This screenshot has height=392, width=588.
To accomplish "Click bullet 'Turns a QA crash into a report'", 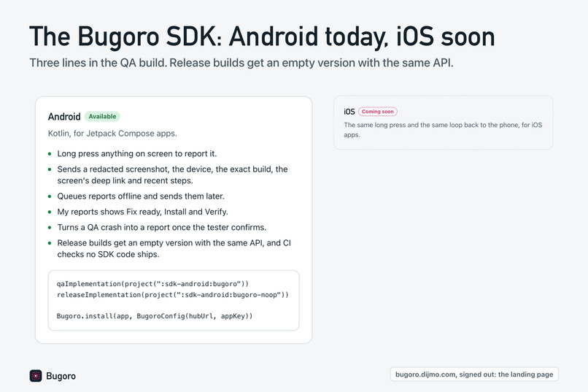I will pos(162,227).
